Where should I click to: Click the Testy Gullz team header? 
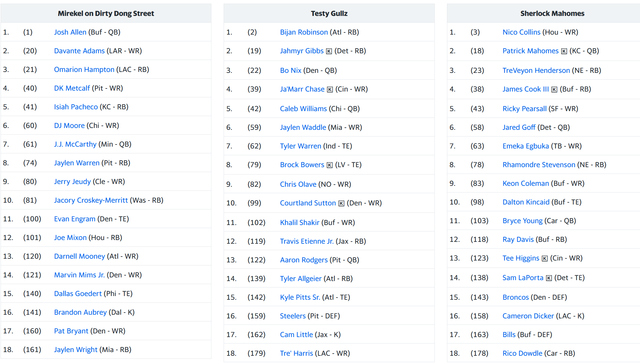pyautogui.click(x=329, y=13)
